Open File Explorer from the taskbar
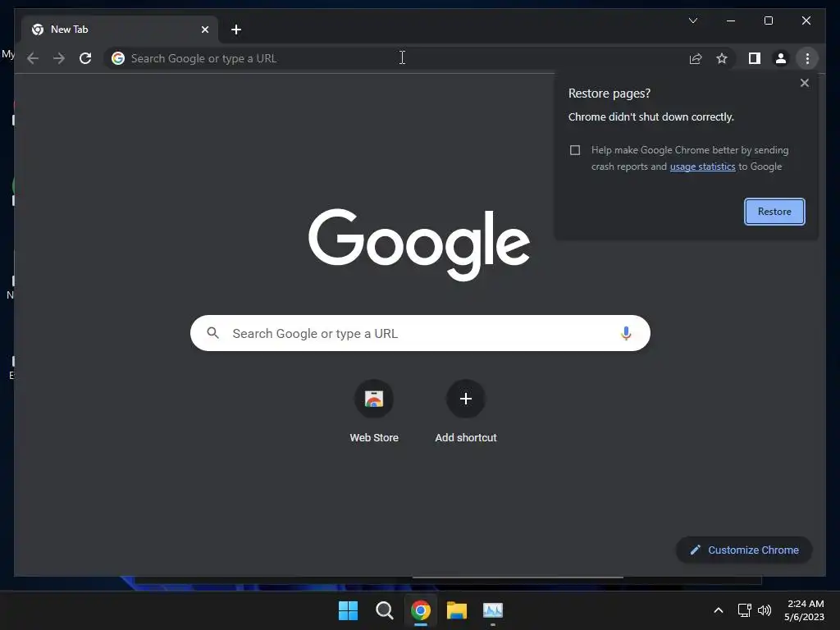 click(x=457, y=610)
